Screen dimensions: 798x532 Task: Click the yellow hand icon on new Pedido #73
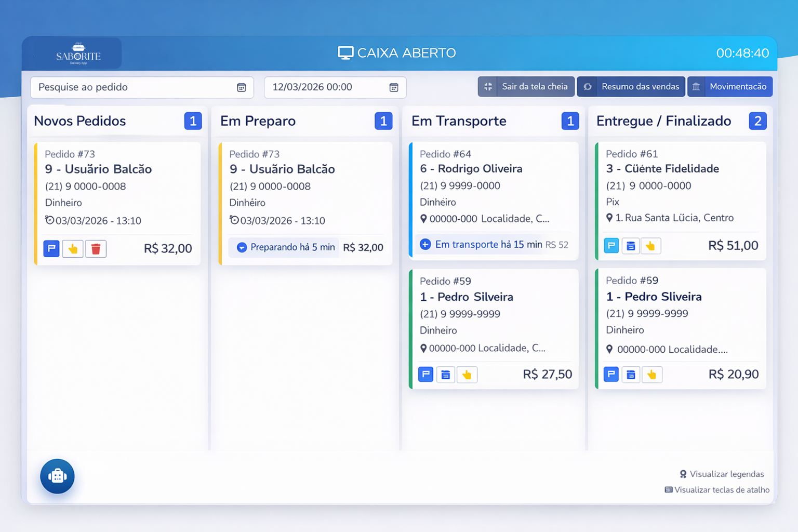pyautogui.click(x=73, y=249)
